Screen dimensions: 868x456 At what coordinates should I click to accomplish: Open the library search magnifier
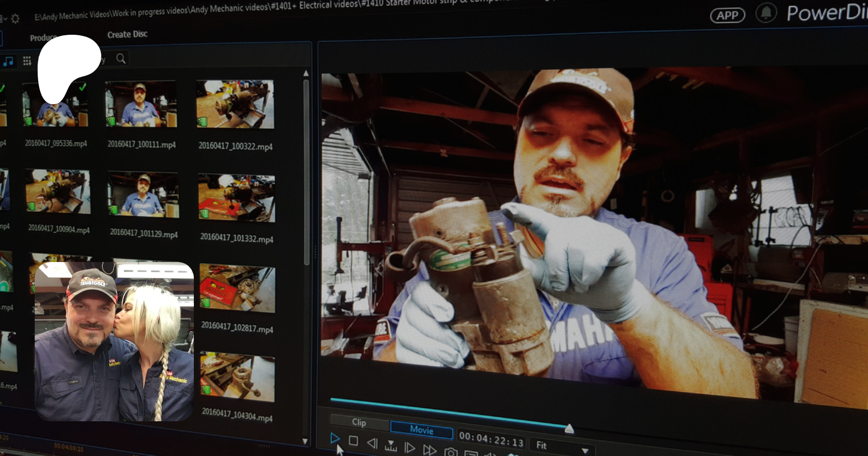coord(121,58)
